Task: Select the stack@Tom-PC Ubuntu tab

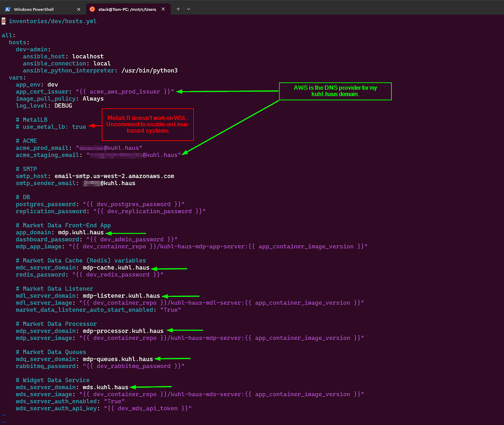Action: coord(126,9)
